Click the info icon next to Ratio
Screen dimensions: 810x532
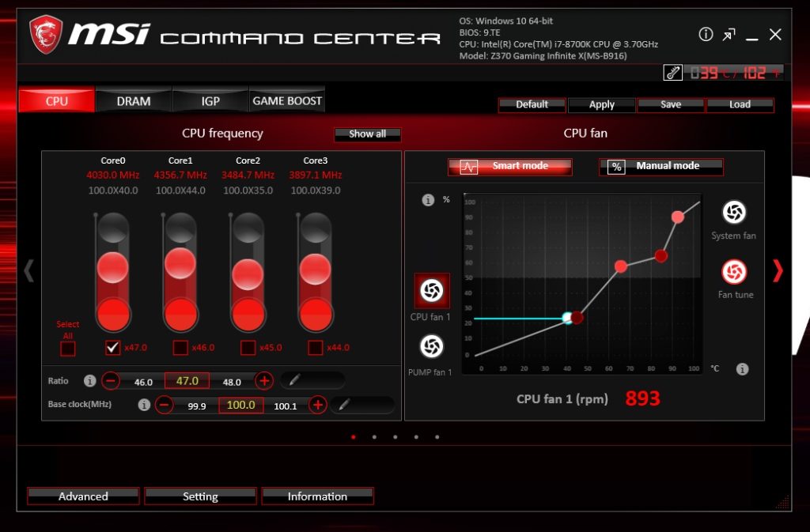(x=90, y=381)
